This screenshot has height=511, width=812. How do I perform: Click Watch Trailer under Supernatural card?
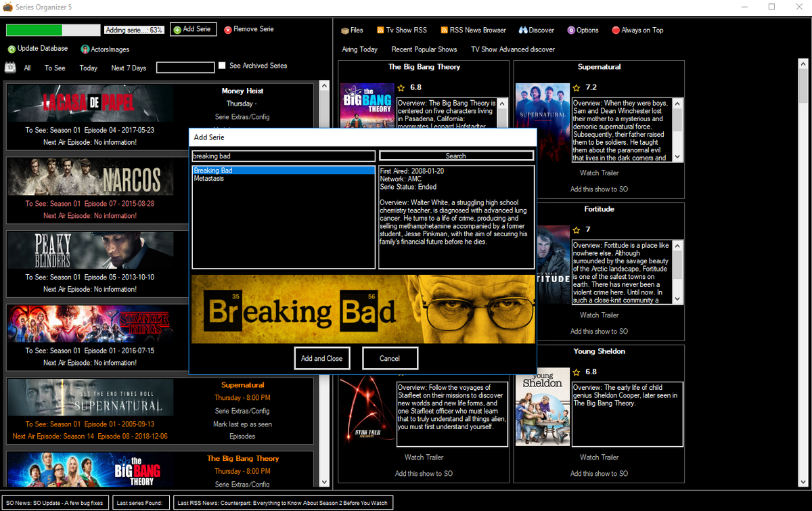click(599, 173)
